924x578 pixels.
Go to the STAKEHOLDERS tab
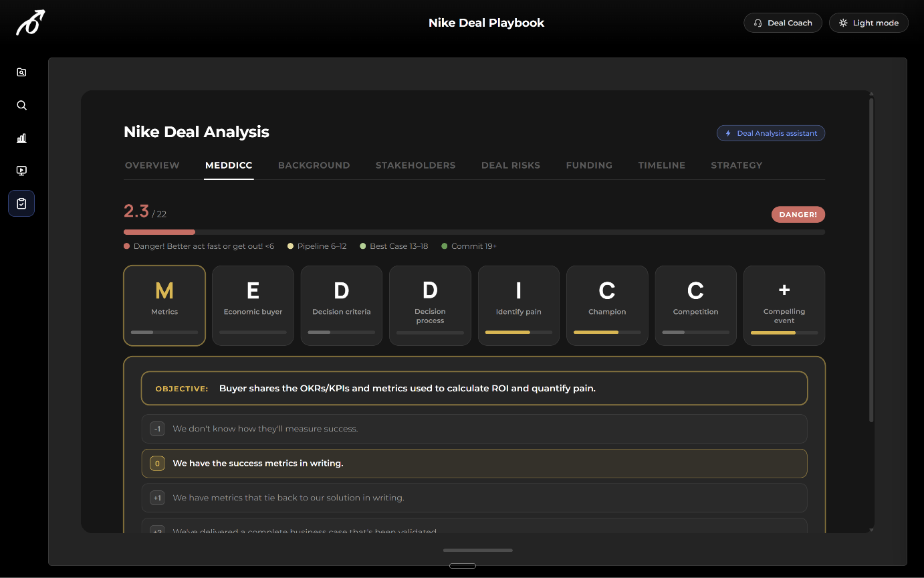[416, 165]
